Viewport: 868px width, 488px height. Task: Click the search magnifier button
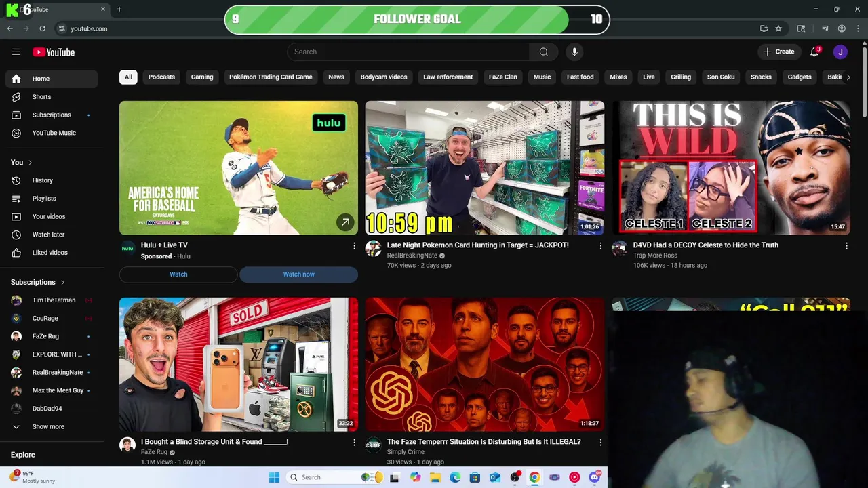tap(543, 52)
